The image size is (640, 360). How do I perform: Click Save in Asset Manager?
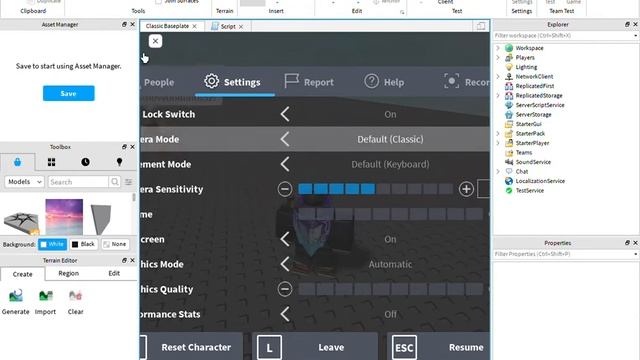coord(69,93)
